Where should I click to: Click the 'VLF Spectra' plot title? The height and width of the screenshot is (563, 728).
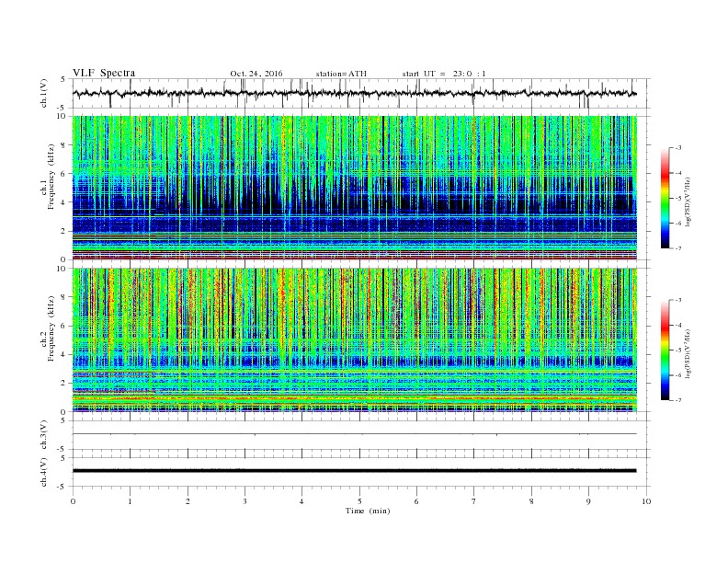(104, 73)
